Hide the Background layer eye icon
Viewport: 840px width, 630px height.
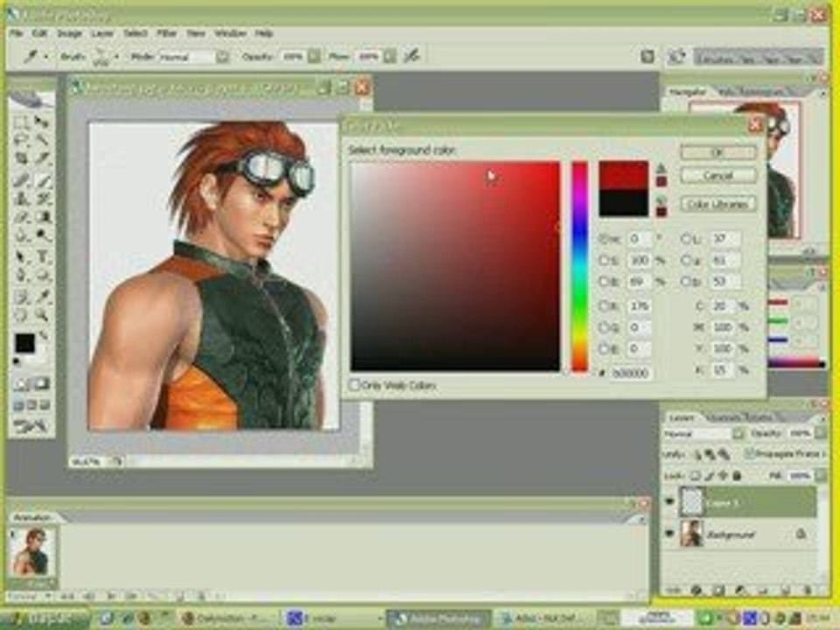[669, 534]
